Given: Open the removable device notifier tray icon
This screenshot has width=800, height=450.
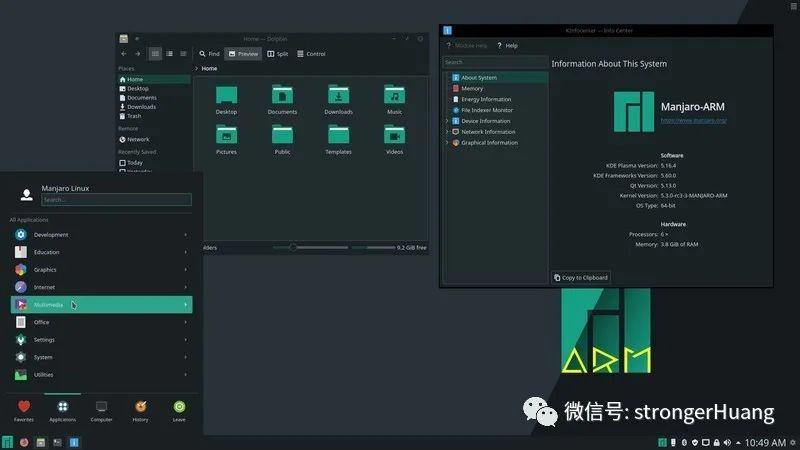Looking at the screenshot, I should (673, 442).
